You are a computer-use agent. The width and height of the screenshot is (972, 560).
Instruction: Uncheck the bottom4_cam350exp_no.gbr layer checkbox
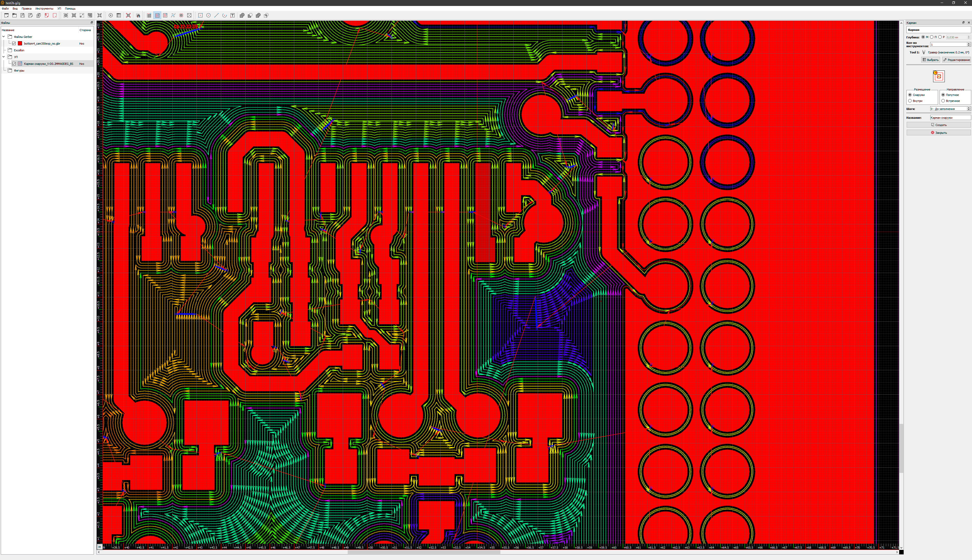[14, 44]
